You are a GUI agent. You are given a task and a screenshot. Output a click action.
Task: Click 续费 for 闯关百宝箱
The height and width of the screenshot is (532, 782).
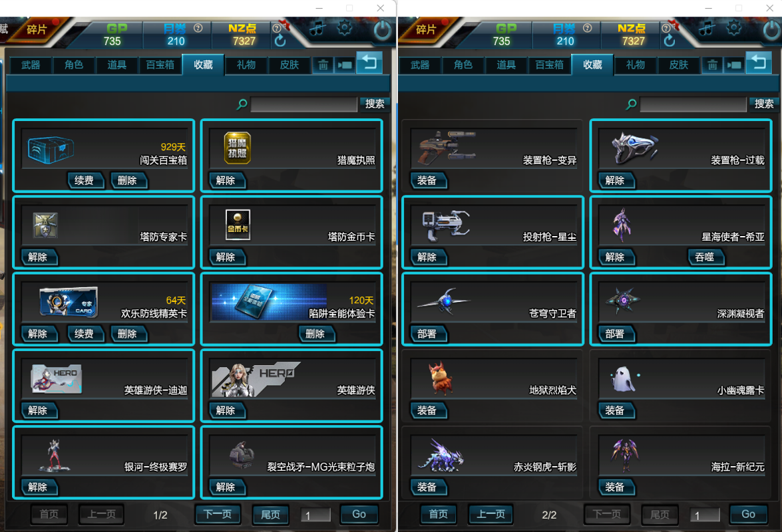85,180
